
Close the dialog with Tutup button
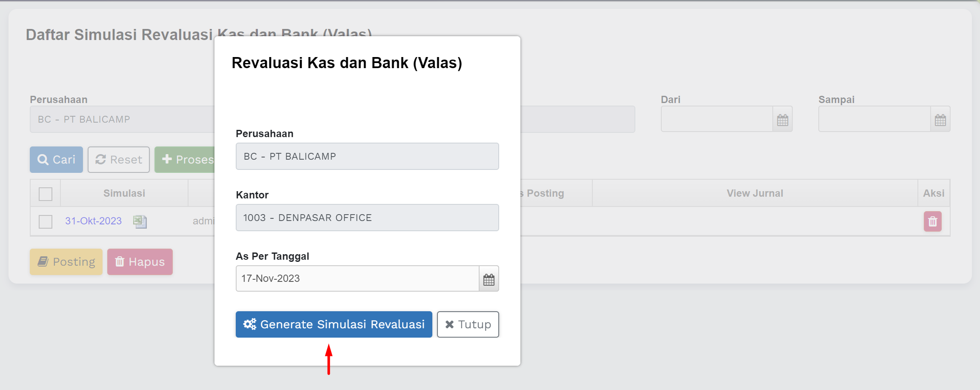(468, 324)
